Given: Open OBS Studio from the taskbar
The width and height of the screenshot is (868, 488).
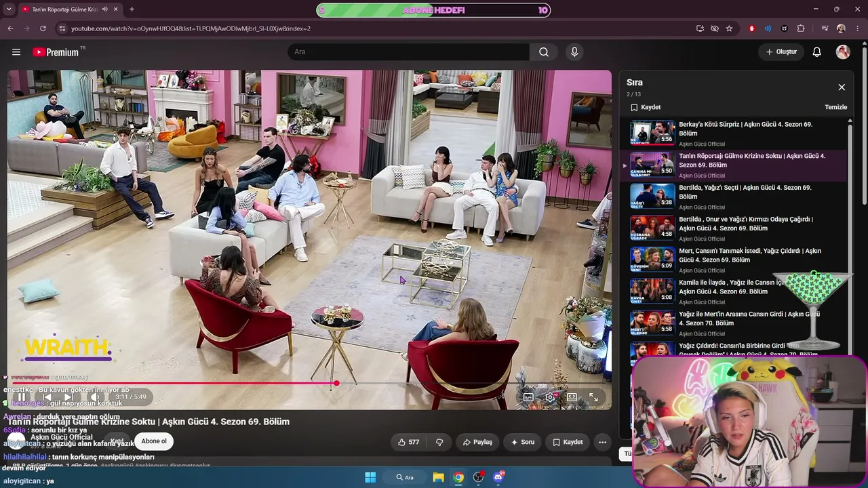Looking at the screenshot, I should [478, 477].
